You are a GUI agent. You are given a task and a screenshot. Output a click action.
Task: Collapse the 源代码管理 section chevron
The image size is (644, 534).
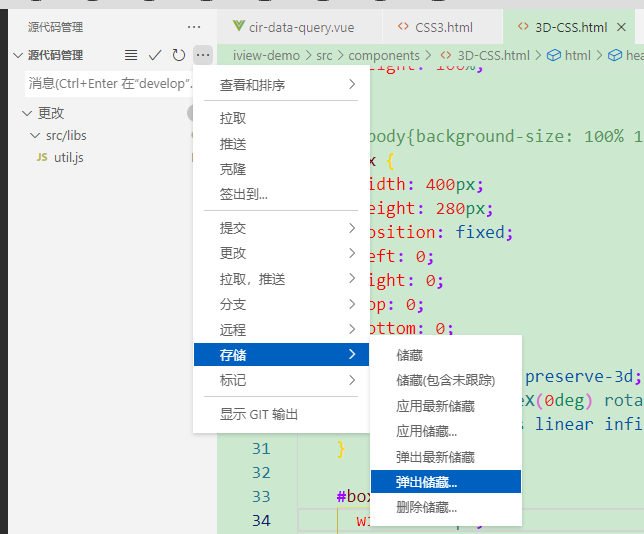coord(18,55)
